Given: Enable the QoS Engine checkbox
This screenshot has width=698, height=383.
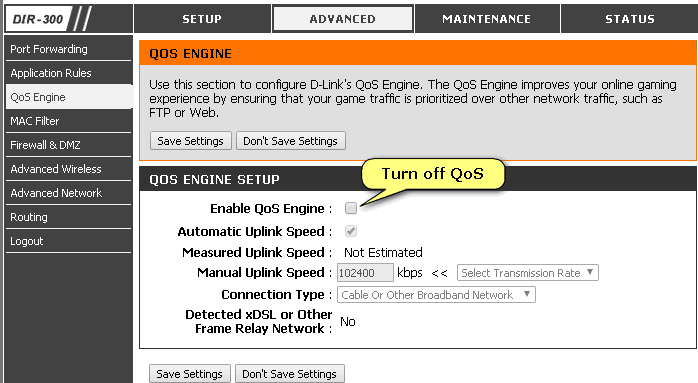Looking at the screenshot, I should point(351,208).
